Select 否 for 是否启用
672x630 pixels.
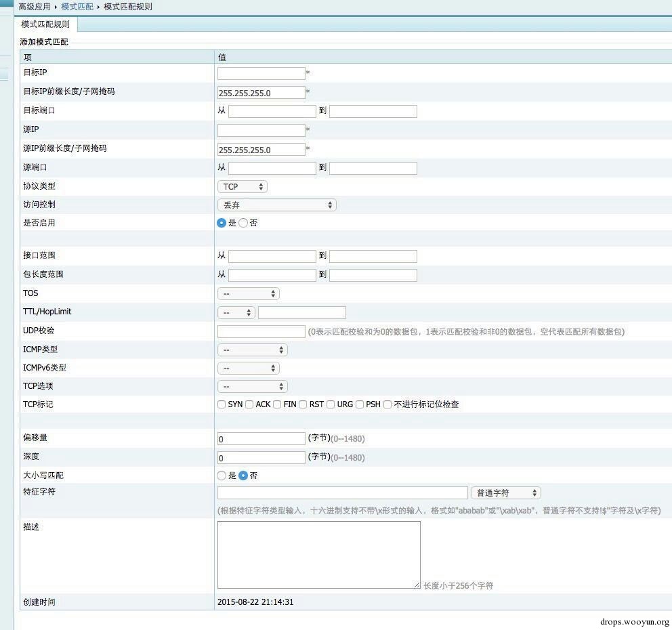[243, 223]
